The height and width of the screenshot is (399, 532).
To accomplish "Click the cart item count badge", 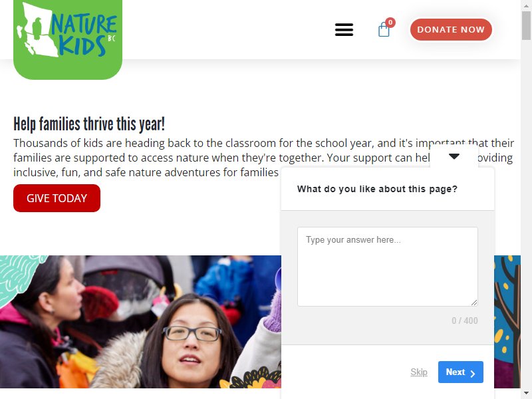I will 390,23.
